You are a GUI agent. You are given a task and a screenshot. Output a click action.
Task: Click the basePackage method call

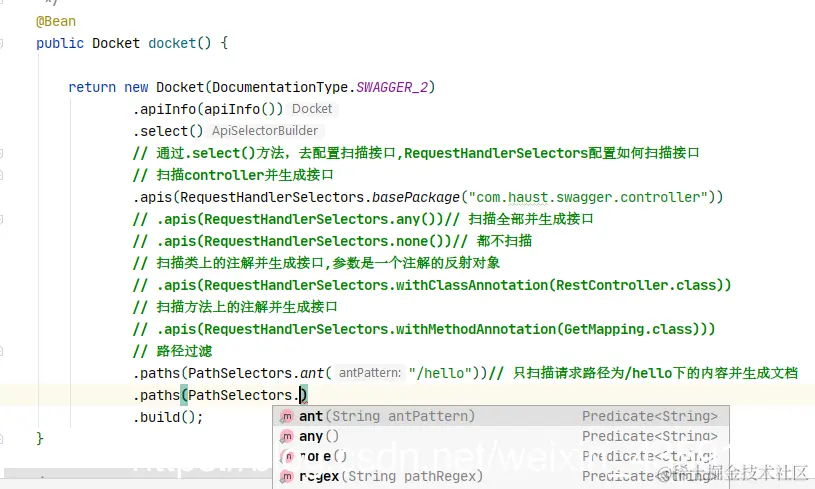pos(416,197)
